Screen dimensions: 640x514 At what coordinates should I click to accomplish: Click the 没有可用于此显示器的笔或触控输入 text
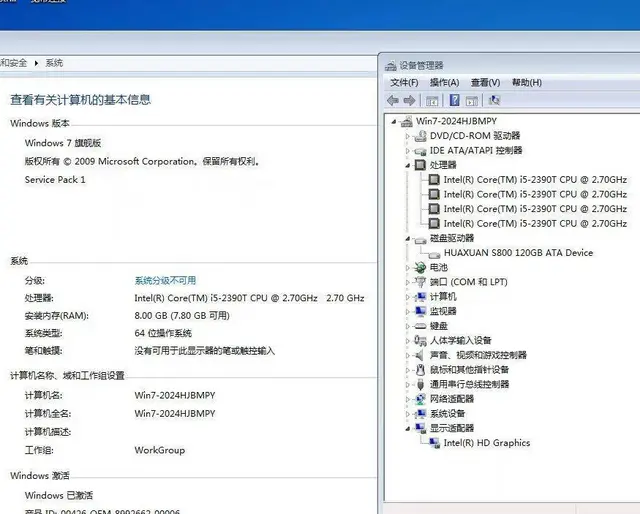click(205, 351)
